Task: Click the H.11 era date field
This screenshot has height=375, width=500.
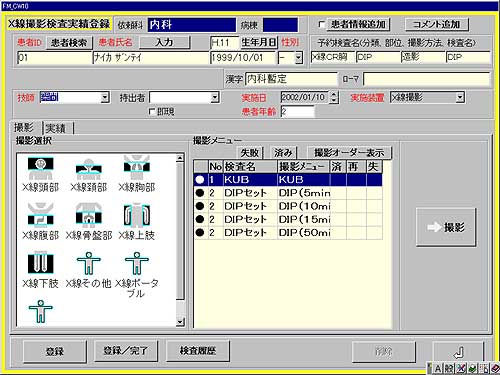Action: [225, 43]
